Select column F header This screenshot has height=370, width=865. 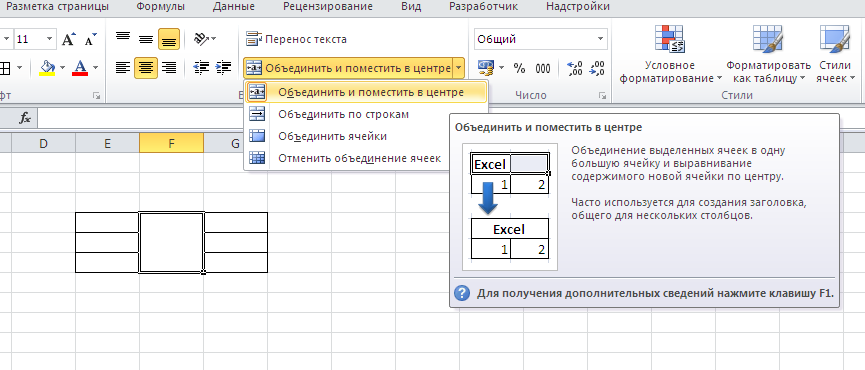(171, 143)
